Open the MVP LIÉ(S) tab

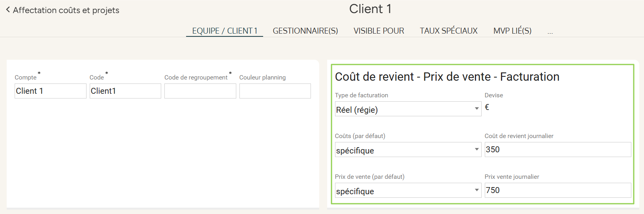512,31
